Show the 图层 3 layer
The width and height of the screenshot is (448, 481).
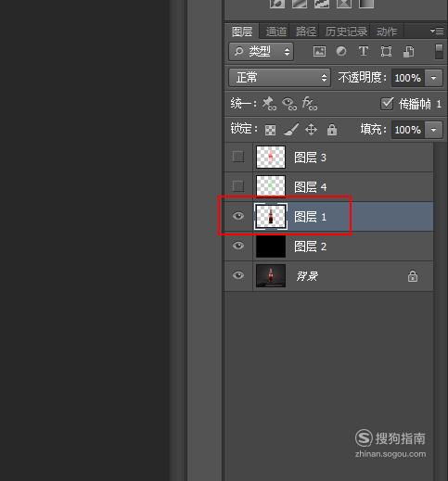pos(238,157)
